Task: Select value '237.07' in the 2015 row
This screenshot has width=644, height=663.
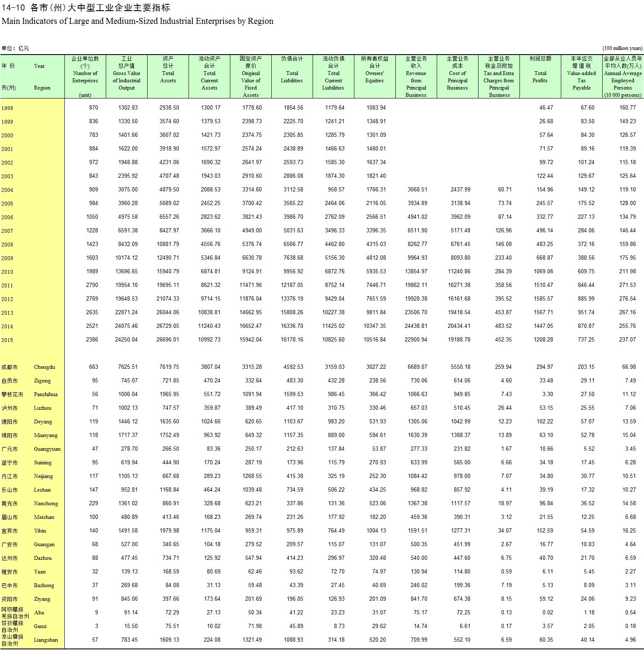Action: 628,340
